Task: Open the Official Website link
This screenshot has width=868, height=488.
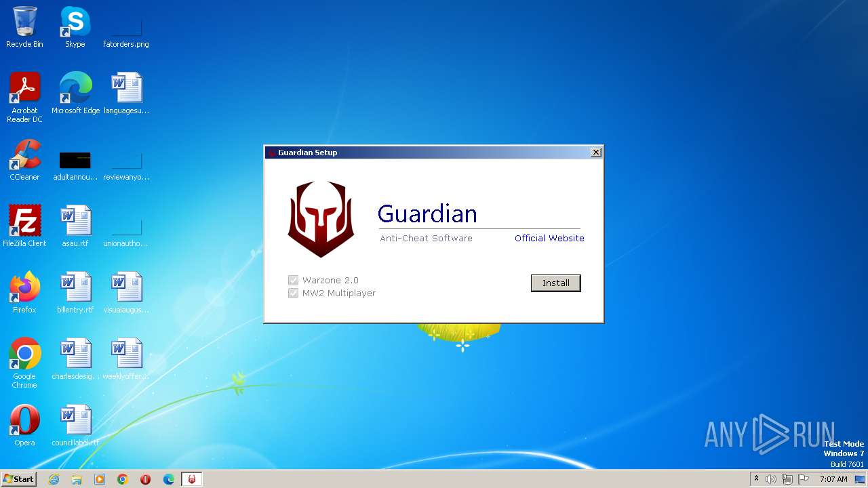Action: pos(549,238)
